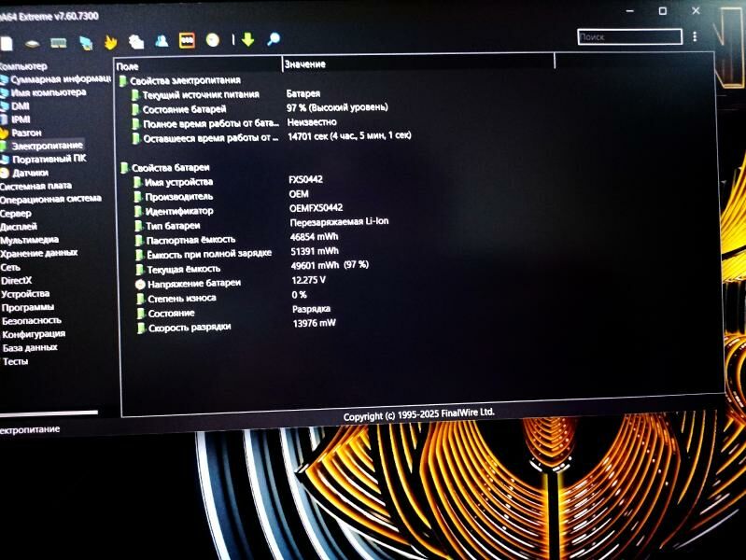Click the white hand-shaped toolbar icon
Viewport: 746px width, 560px height.
coord(136,42)
